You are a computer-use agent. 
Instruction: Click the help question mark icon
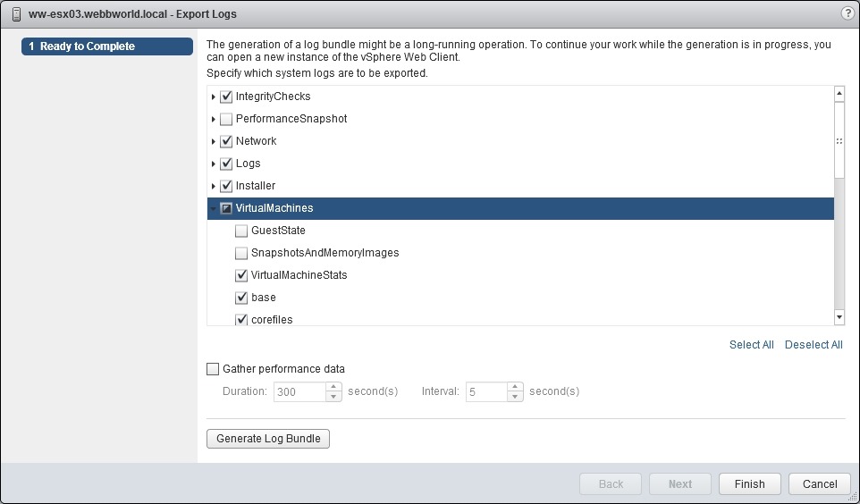point(847,13)
